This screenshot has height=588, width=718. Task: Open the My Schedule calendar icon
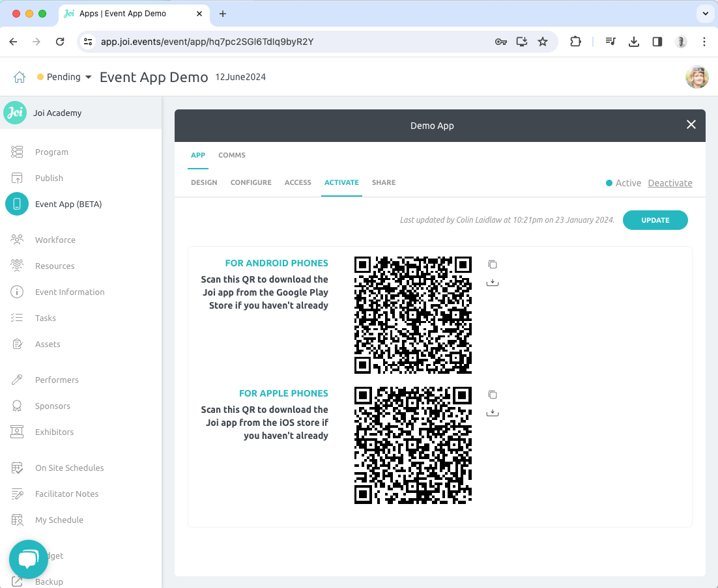click(17, 520)
